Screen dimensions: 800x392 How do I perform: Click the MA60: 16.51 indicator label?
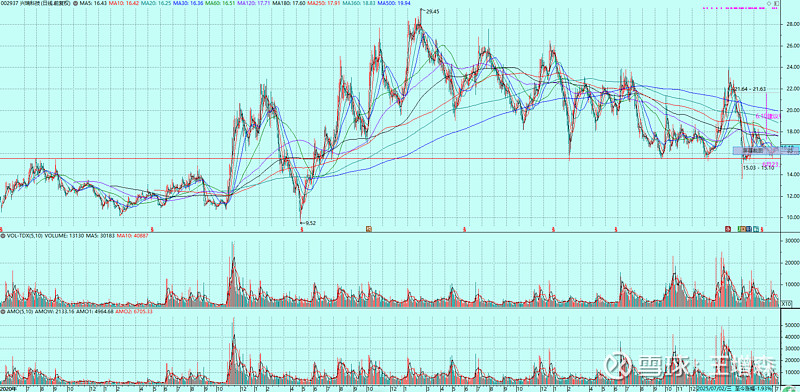click(x=220, y=3)
